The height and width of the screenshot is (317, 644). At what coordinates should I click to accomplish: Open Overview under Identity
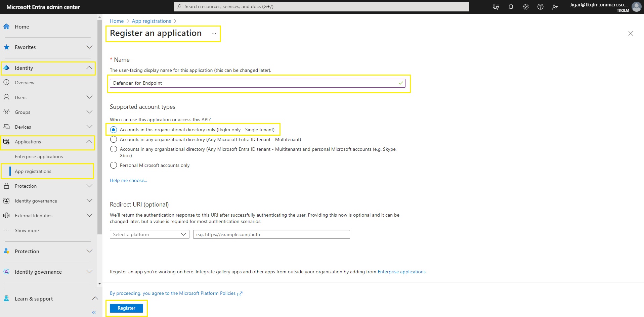tap(25, 83)
